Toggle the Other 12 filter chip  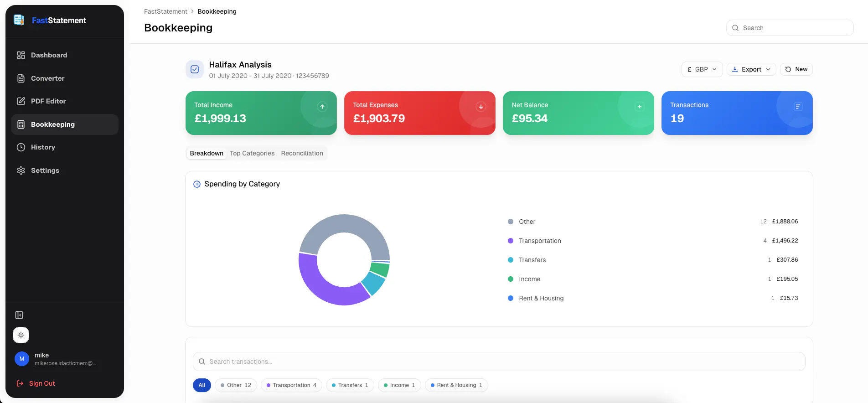point(236,385)
